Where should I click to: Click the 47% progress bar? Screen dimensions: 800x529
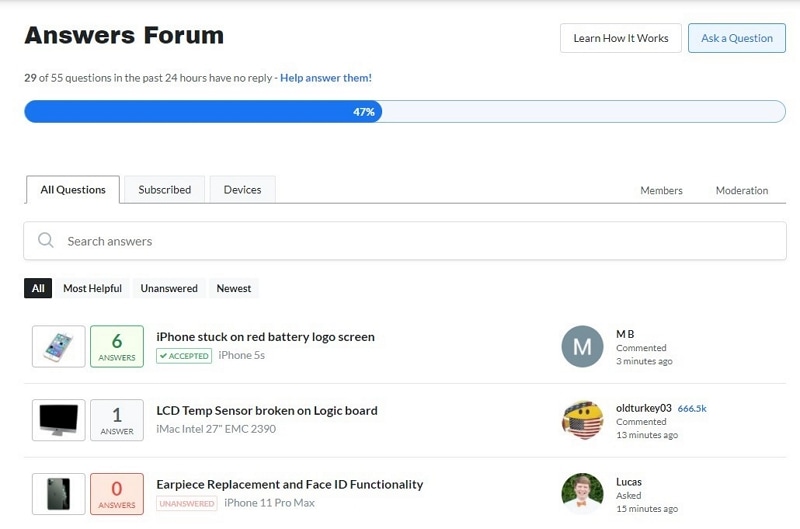404,112
